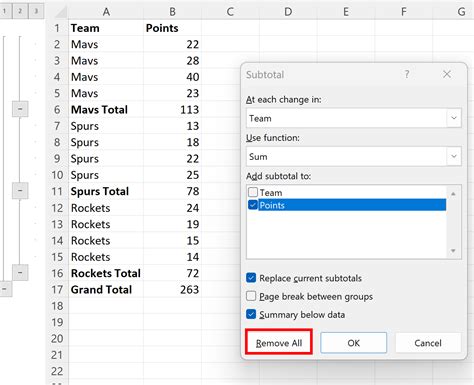Collapse the Rockets group minus button
The image size is (474, 385).
point(20,273)
